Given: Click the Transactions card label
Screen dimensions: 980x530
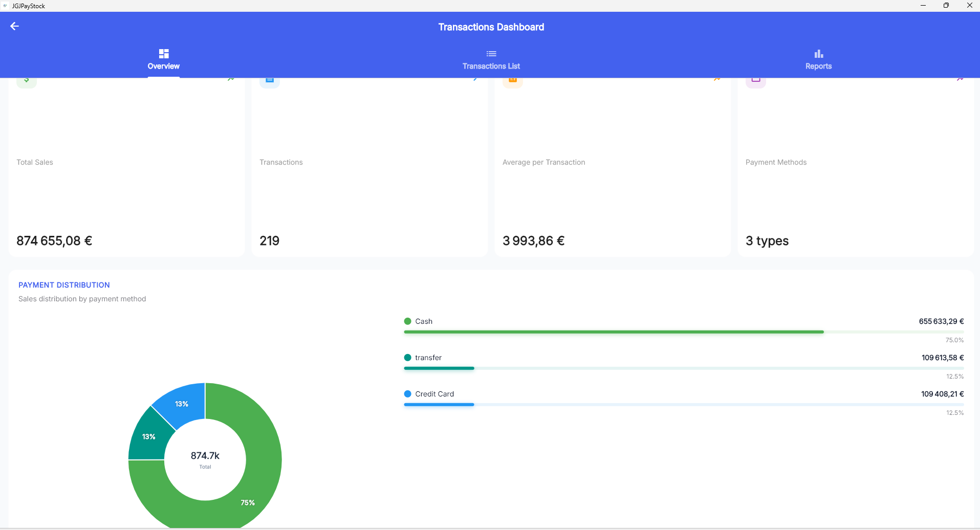Looking at the screenshot, I should coord(281,162).
